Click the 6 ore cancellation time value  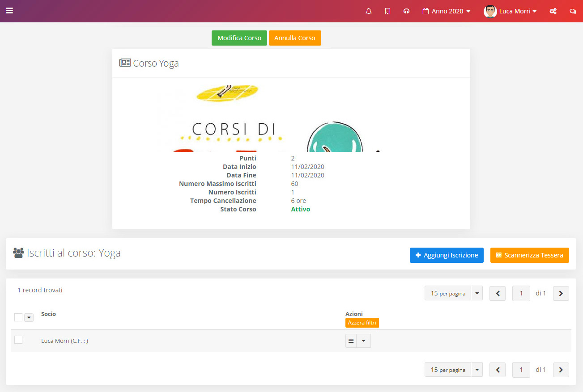(x=298, y=201)
